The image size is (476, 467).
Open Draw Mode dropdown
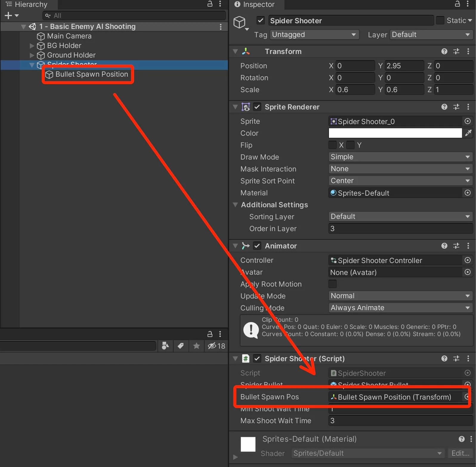[x=401, y=157]
